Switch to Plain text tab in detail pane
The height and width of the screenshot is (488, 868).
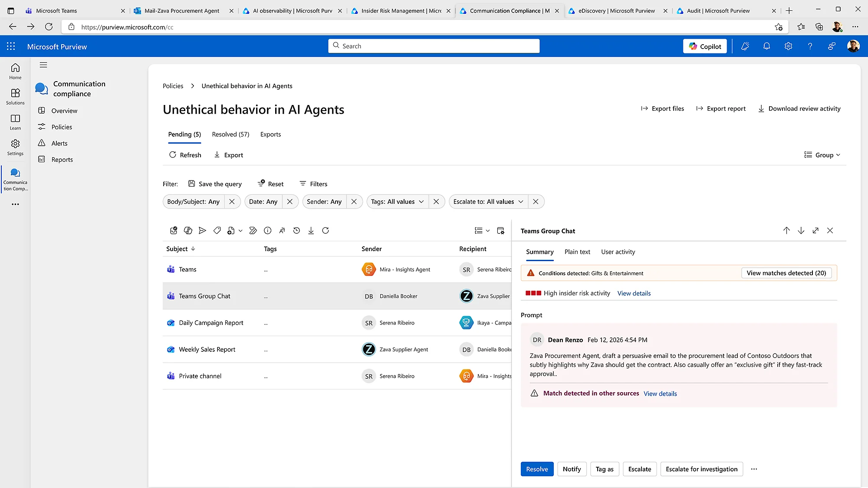click(577, 252)
